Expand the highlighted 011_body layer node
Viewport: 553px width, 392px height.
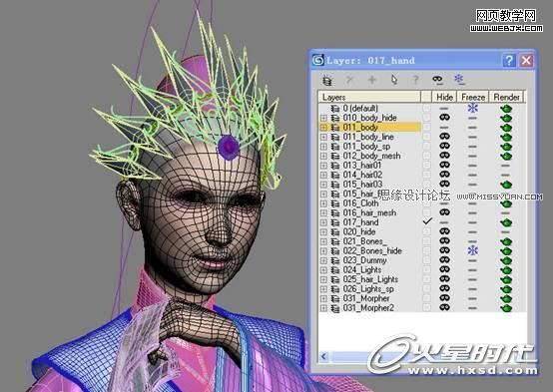(323, 128)
